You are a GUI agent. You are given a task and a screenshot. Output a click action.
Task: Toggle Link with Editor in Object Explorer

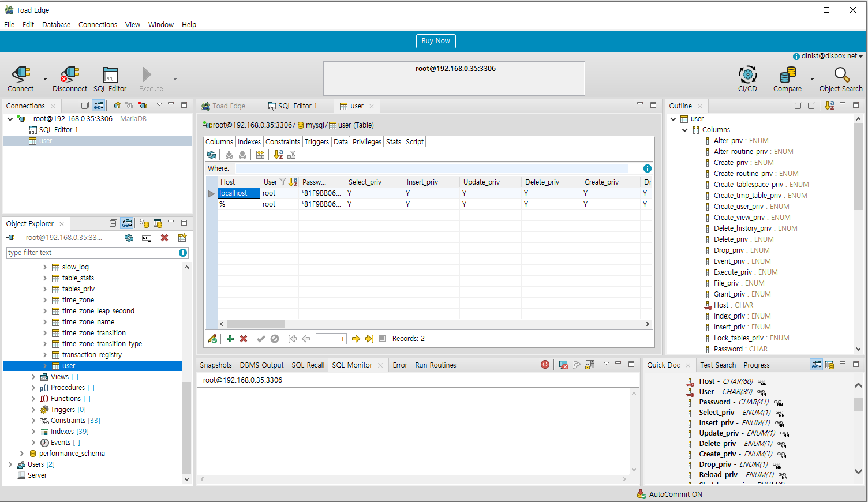[127, 223]
